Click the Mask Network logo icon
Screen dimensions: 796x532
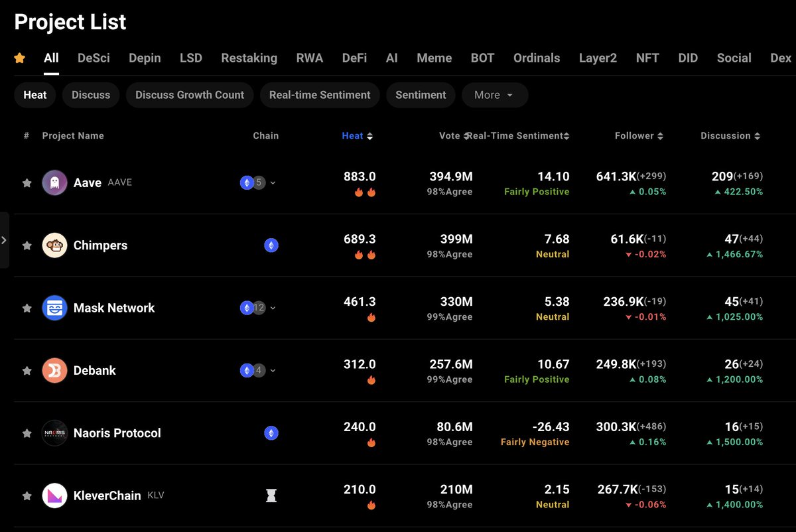54,308
